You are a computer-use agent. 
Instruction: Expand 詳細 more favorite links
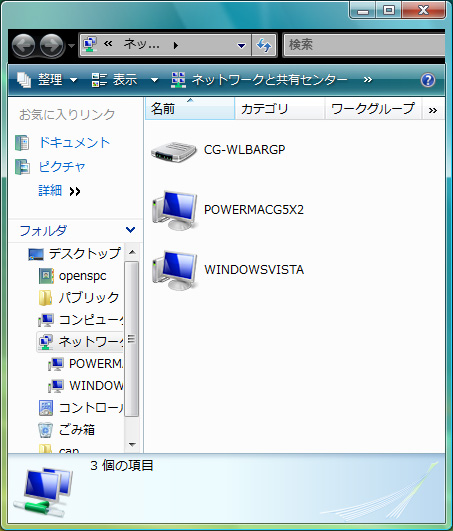tap(60, 191)
